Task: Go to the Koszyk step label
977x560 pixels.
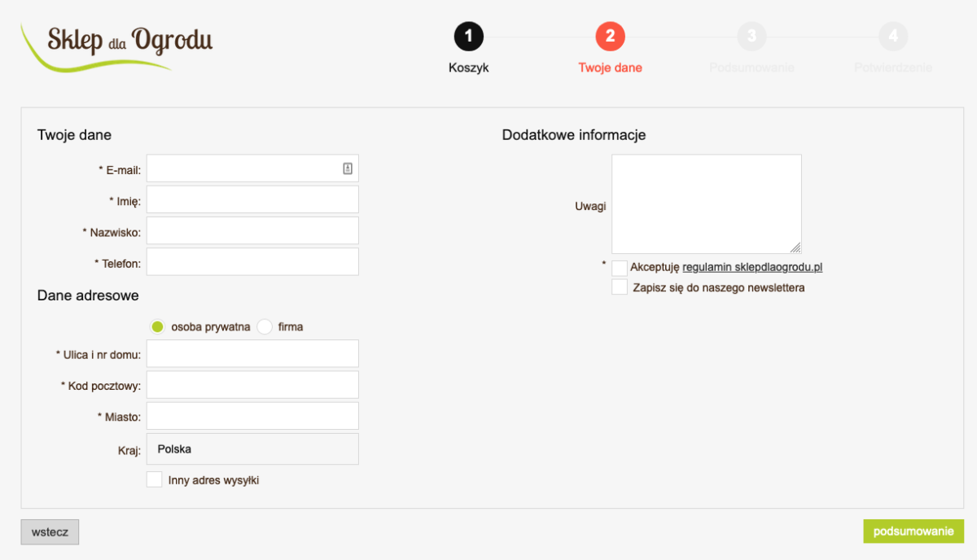Action: [x=468, y=68]
